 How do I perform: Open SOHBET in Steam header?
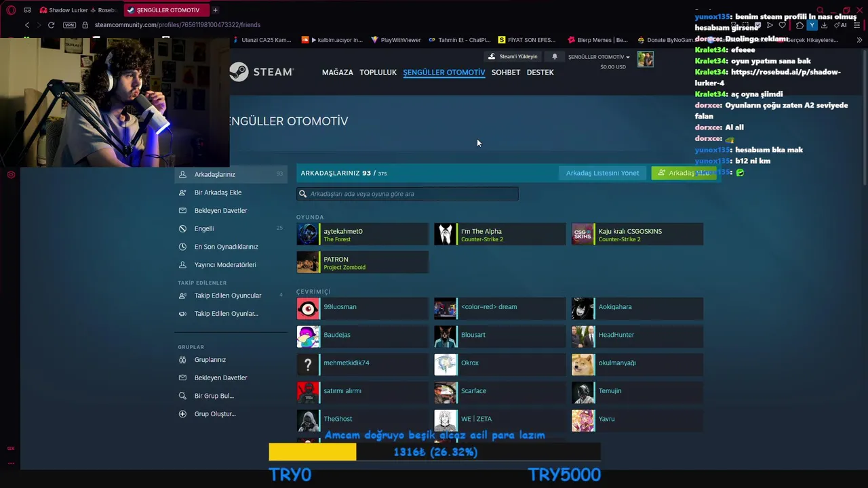(x=506, y=73)
